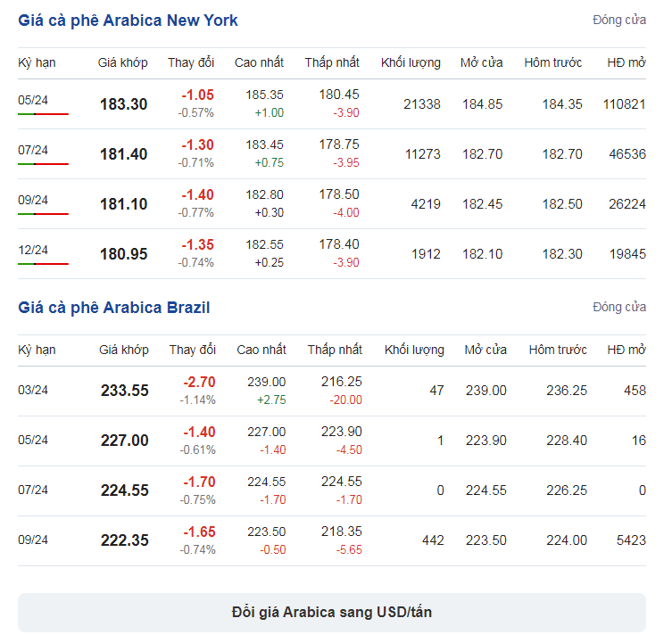Click the 227.00 price for Brazil 05/24
The height and width of the screenshot is (643, 672).
coord(125,441)
